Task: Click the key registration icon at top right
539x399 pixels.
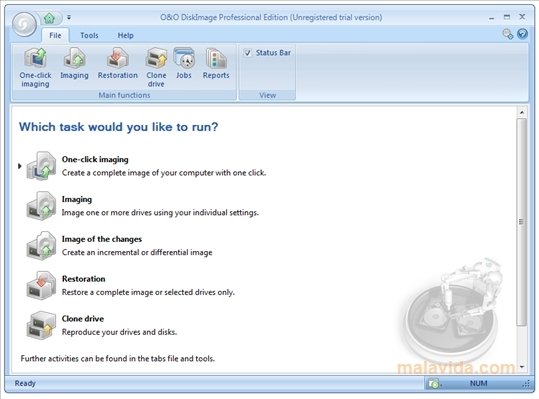Action: (507, 34)
